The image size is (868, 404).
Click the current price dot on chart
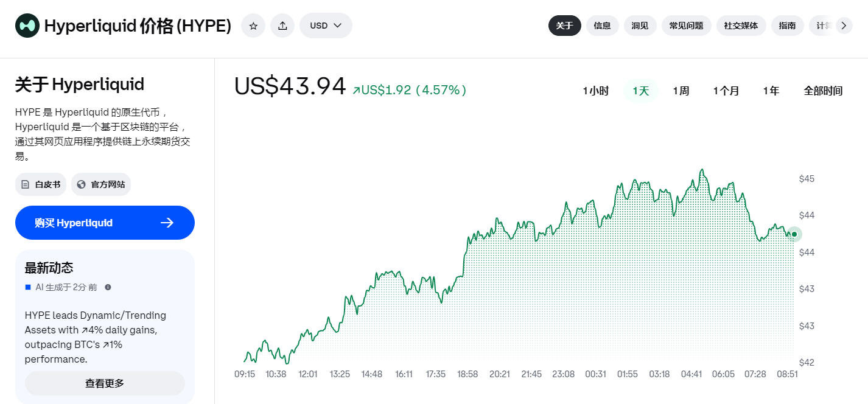(x=794, y=234)
